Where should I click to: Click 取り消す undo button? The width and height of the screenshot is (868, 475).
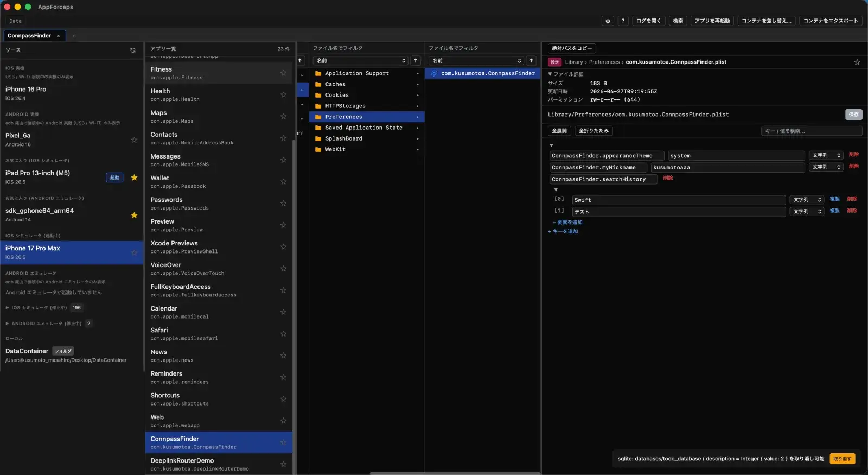(x=842, y=459)
